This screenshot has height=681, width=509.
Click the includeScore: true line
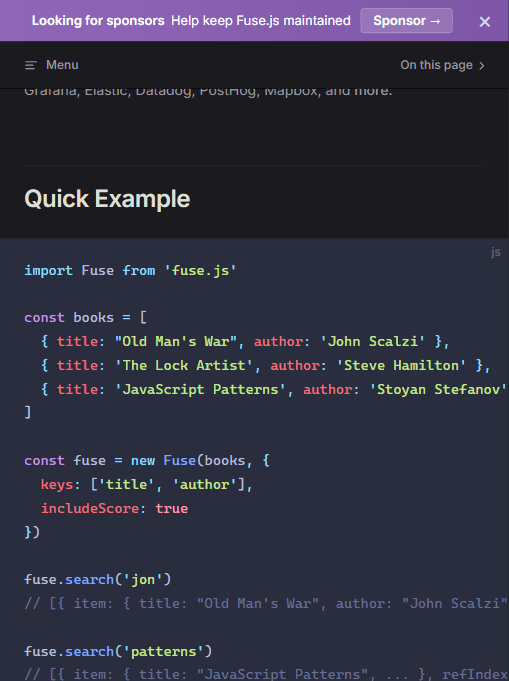[114, 508]
